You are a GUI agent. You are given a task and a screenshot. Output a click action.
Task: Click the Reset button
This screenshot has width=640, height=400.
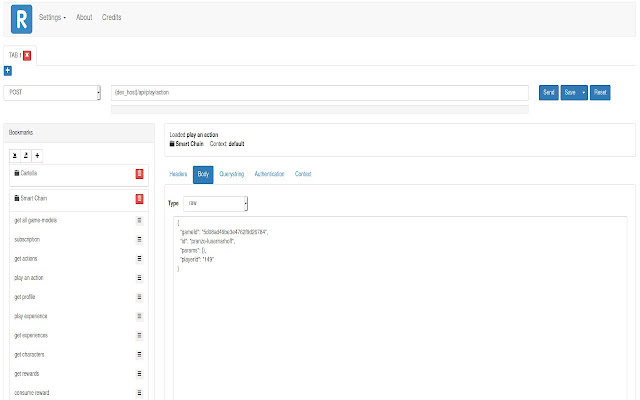(600, 93)
